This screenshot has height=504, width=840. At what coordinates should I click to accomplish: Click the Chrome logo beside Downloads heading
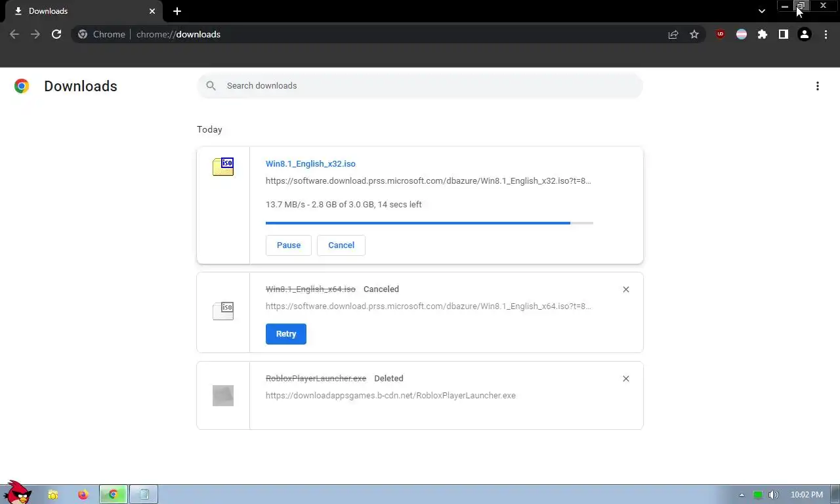pos(22,86)
